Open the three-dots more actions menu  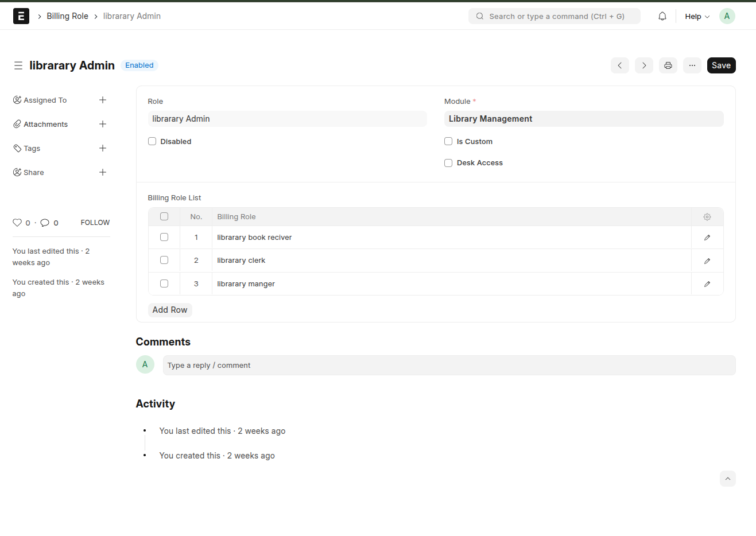click(x=692, y=65)
